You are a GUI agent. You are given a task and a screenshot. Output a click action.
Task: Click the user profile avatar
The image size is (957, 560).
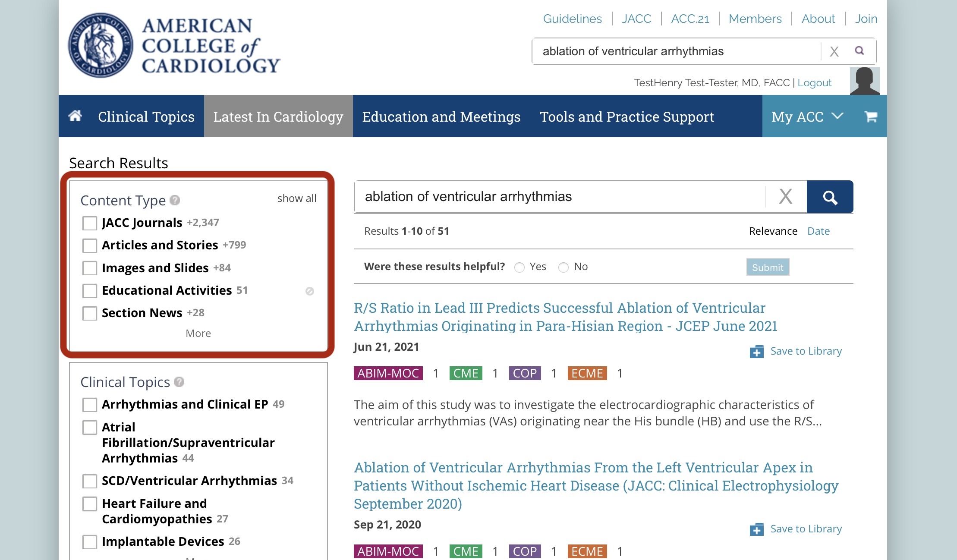point(865,81)
